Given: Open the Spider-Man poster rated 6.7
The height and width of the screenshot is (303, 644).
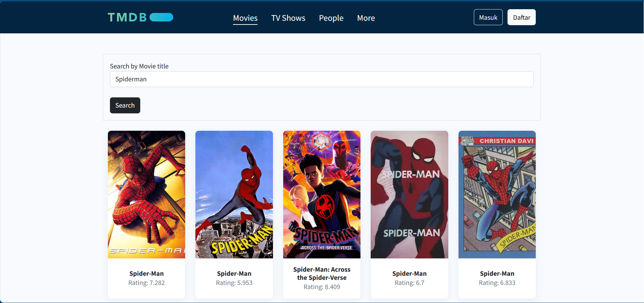Looking at the screenshot, I should [409, 194].
